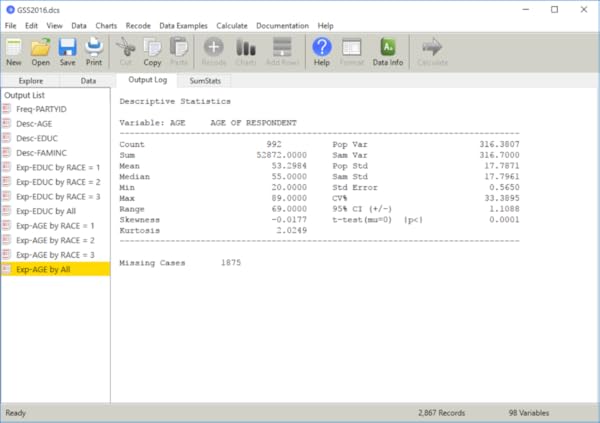Switch to the Explore tab
Image resolution: width=600 pixels, height=423 pixels.
pos(31,81)
